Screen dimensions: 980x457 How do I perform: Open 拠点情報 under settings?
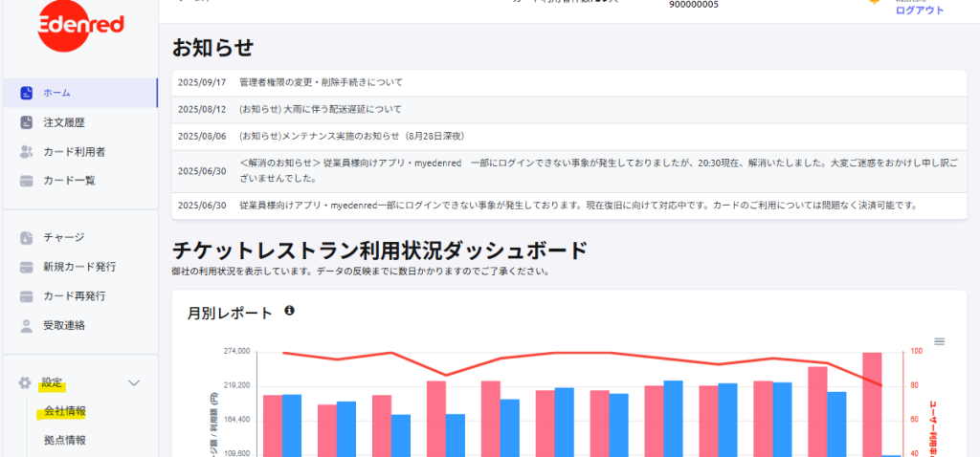point(65,440)
